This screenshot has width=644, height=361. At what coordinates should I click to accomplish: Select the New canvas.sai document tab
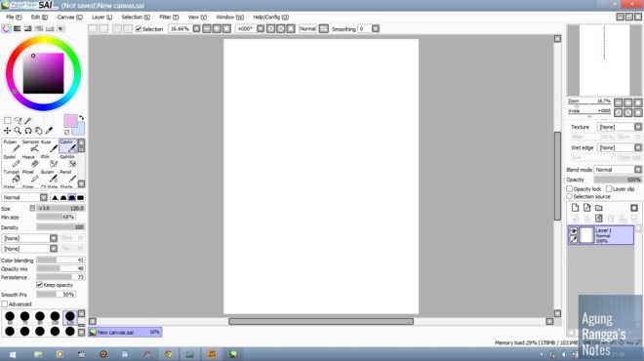tap(125, 332)
